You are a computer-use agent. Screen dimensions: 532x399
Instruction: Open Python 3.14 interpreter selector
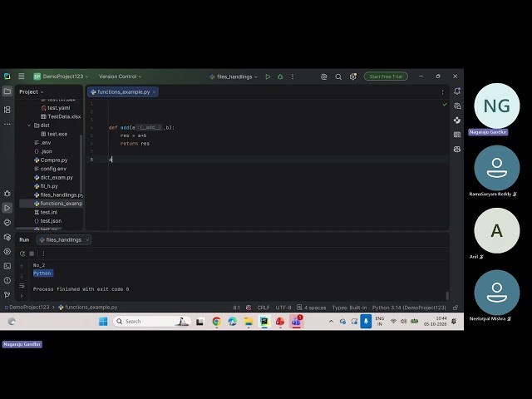pyautogui.click(x=409, y=308)
